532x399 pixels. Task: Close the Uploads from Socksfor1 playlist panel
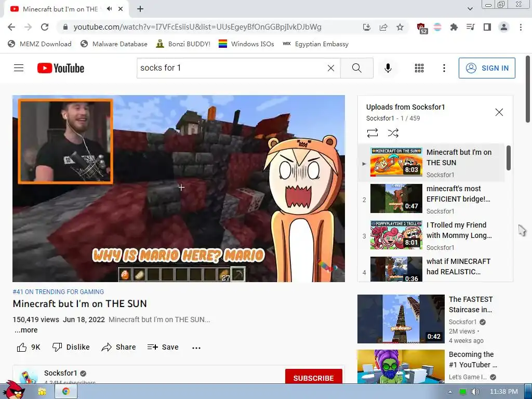tap(499, 112)
